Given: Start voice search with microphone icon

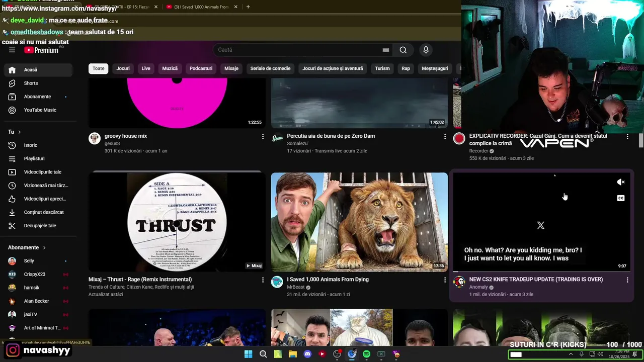Looking at the screenshot, I should 426,50.
